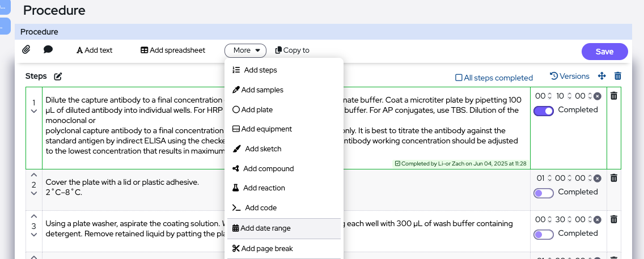Check the All steps completed checkbox
This screenshot has height=259, width=644.
pyautogui.click(x=459, y=78)
